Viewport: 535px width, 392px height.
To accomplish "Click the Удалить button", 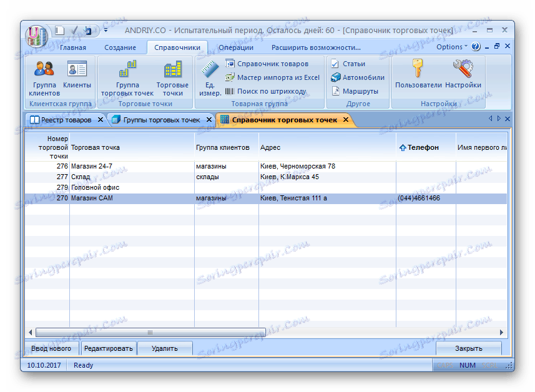I will tap(165, 348).
